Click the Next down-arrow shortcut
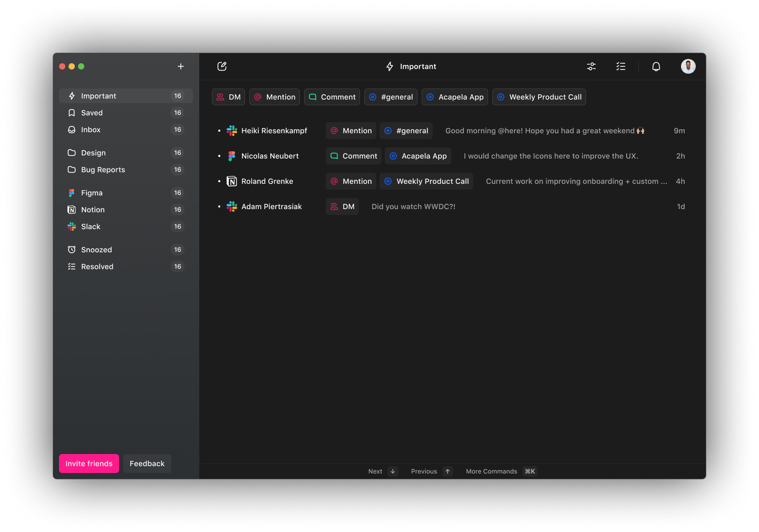Viewport: 759px width, 532px height. coord(393,471)
